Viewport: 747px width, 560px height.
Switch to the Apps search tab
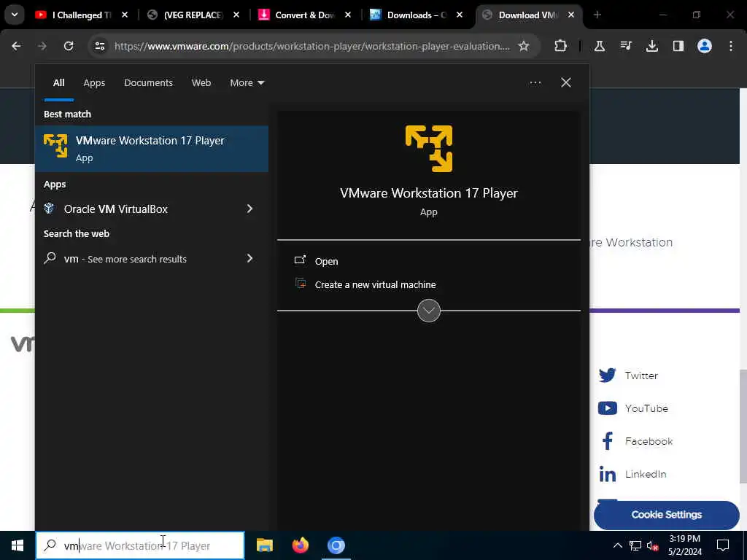[94, 83]
